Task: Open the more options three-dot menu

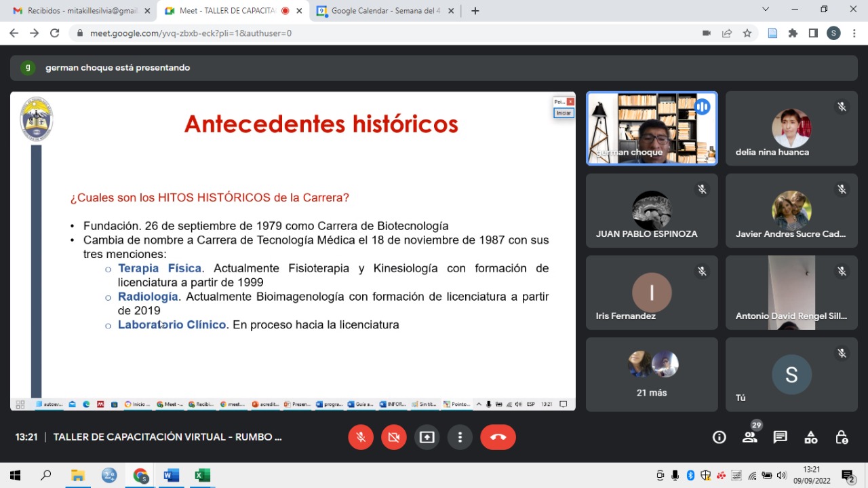Action: pos(460,438)
